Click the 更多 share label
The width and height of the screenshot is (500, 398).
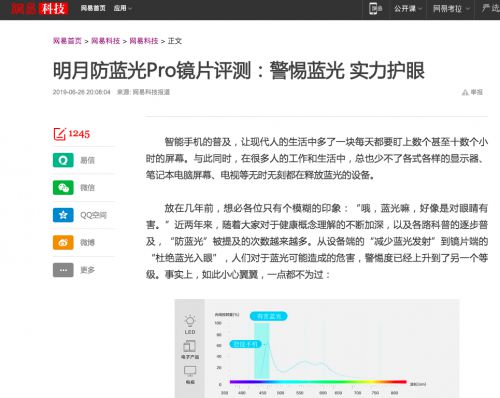(88, 270)
